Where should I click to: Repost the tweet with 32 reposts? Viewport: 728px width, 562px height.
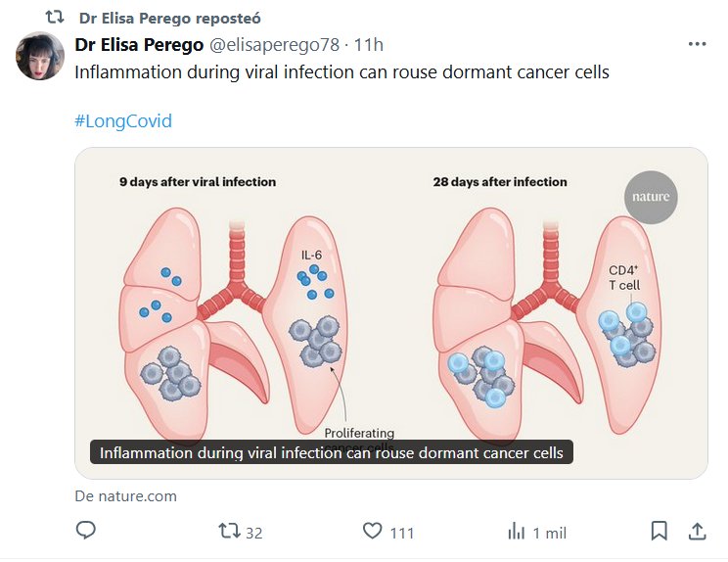pyautogui.click(x=230, y=532)
